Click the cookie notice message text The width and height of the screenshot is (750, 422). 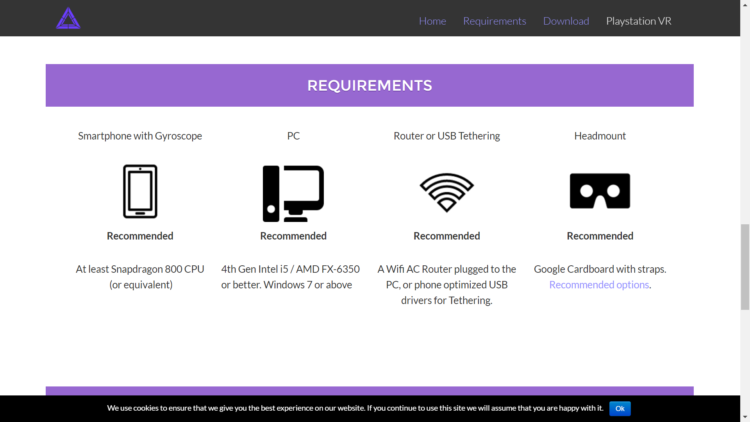(x=355, y=408)
